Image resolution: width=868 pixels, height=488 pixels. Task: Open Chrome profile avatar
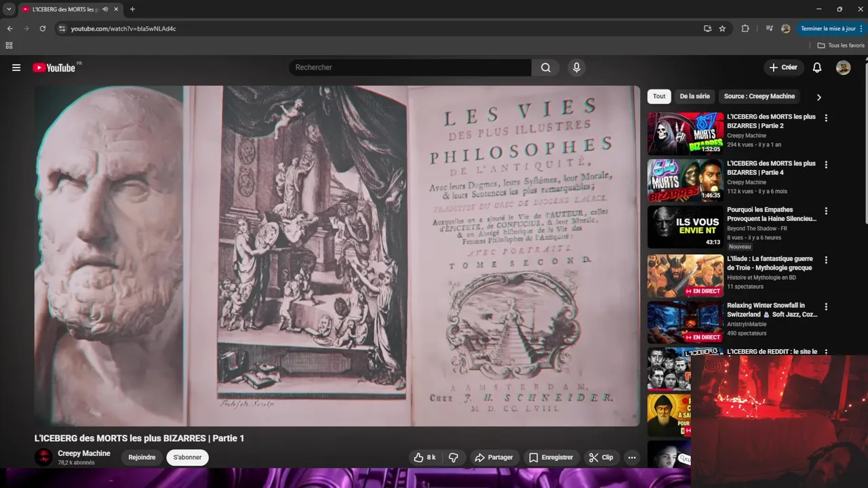(x=786, y=28)
